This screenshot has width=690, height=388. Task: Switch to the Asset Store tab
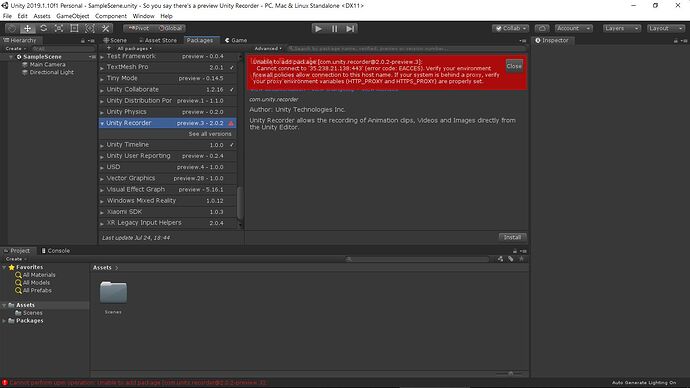click(x=158, y=40)
